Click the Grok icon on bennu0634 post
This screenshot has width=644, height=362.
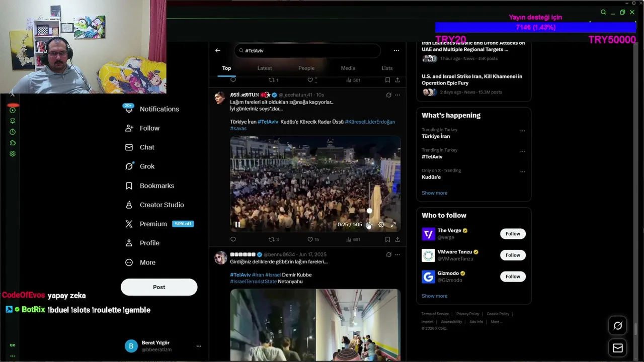388,254
